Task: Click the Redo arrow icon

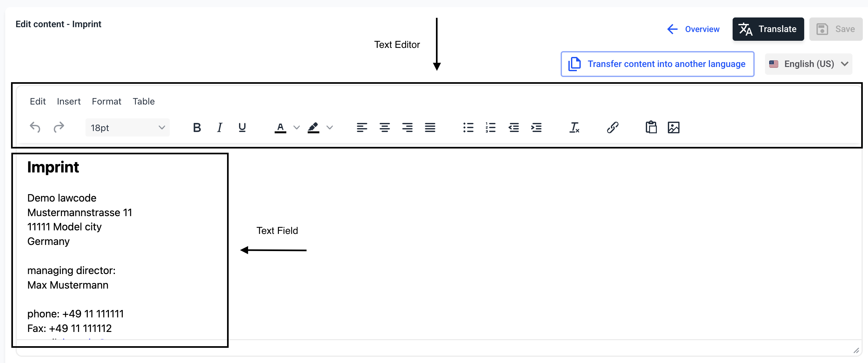Action: (x=59, y=127)
